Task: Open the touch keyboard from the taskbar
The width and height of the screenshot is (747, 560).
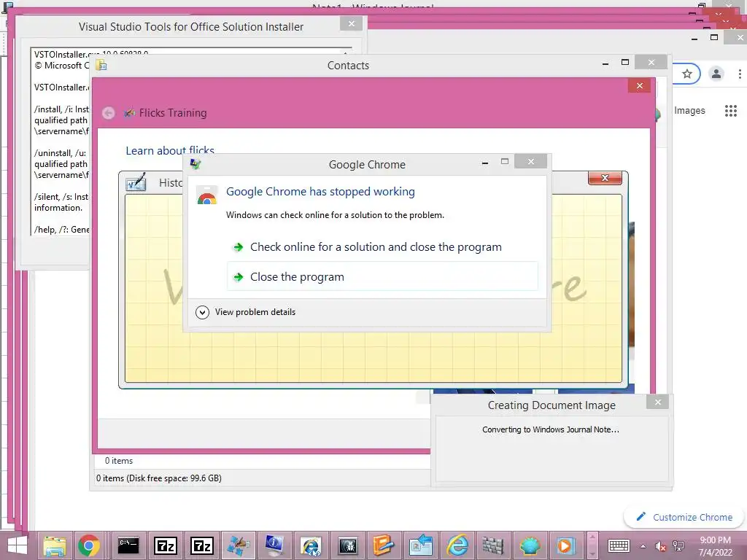Action: tap(619, 545)
